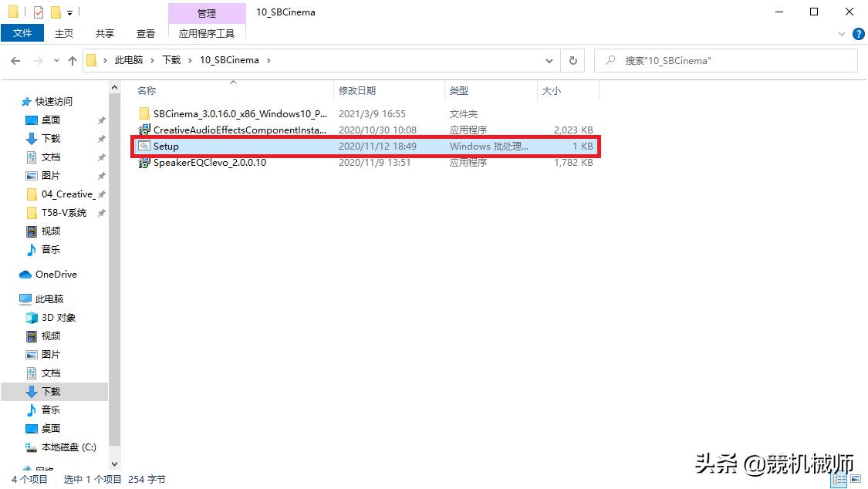Open the 文件 menu
The width and height of the screenshot is (868, 489).
tap(22, 33)
